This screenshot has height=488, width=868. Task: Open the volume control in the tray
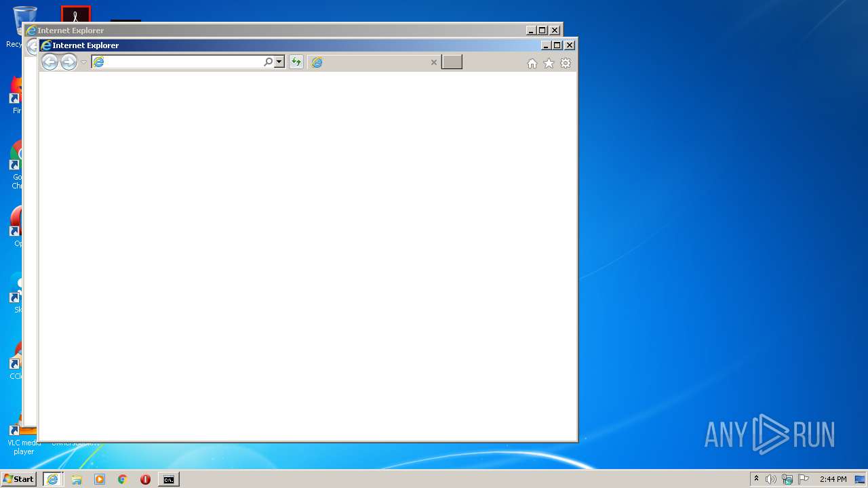771,479
